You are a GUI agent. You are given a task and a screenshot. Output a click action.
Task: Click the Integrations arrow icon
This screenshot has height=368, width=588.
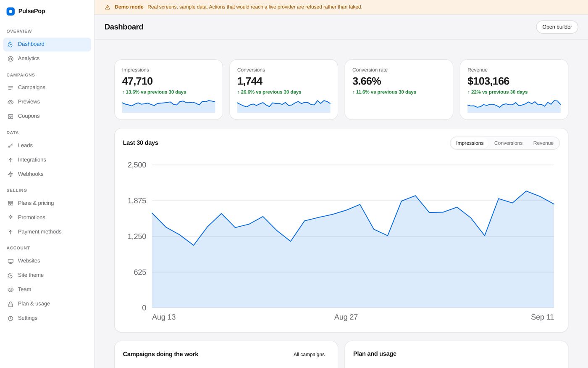point(10,160)
